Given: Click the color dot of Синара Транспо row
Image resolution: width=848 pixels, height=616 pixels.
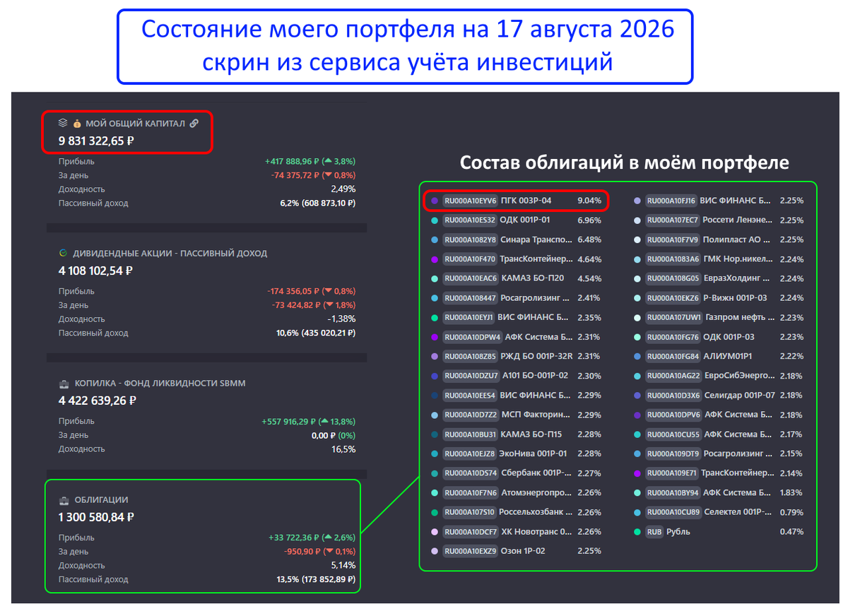Looking at the screenshot, I should pos(434,239).
